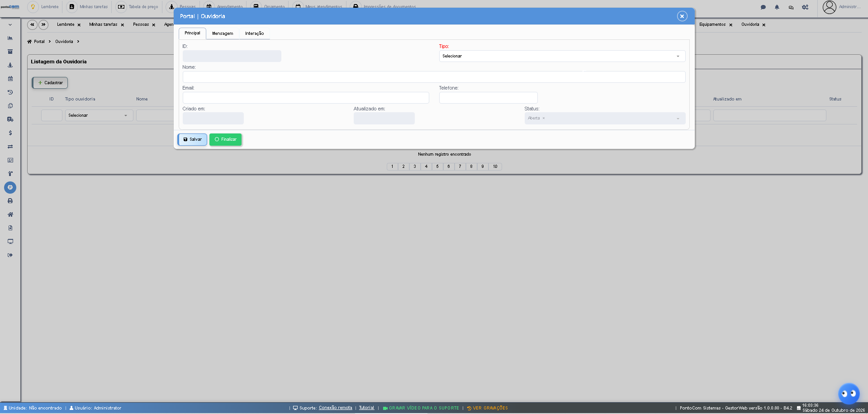Image resolution: width=868 pixels, height=414 pixels.
Task: Switch to the Mensagem tab
Action: point(223,33)
